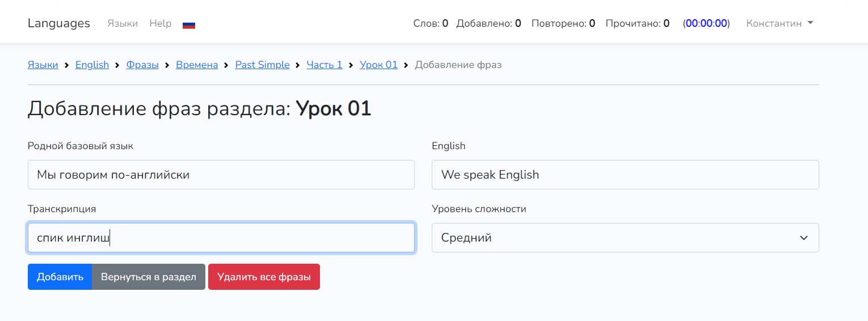Click the blue session timer display
This screenshot has height=321, width=868.
(706, 23)
